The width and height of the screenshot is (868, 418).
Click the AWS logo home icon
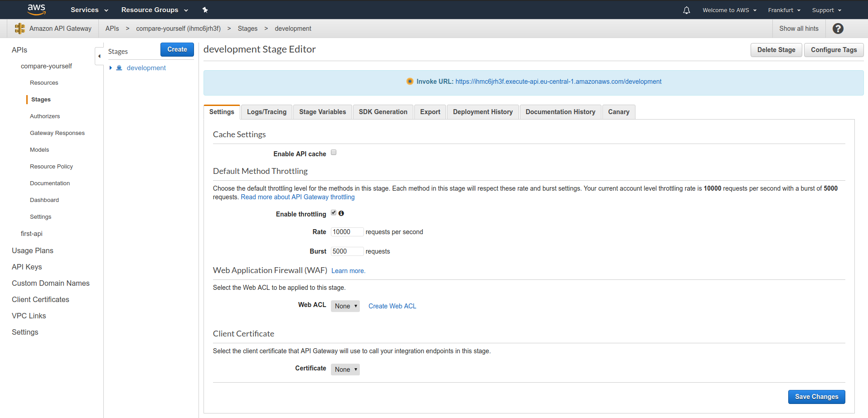pyautogui.click(x=36, y=10)
